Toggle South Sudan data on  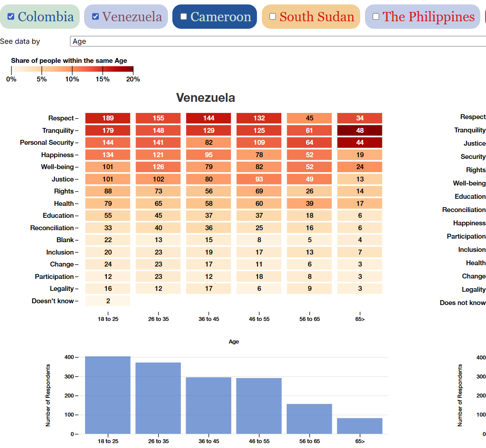272,16
